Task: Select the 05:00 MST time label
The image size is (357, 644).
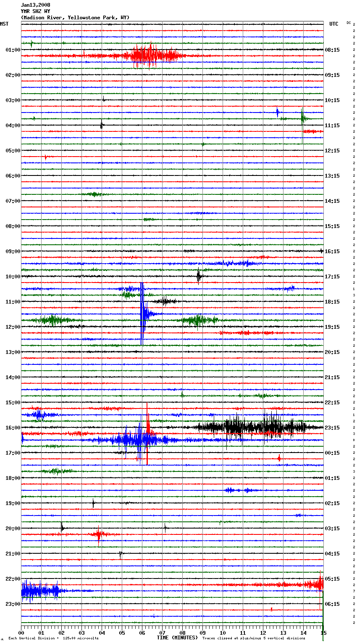Action: tap(13, 151)
